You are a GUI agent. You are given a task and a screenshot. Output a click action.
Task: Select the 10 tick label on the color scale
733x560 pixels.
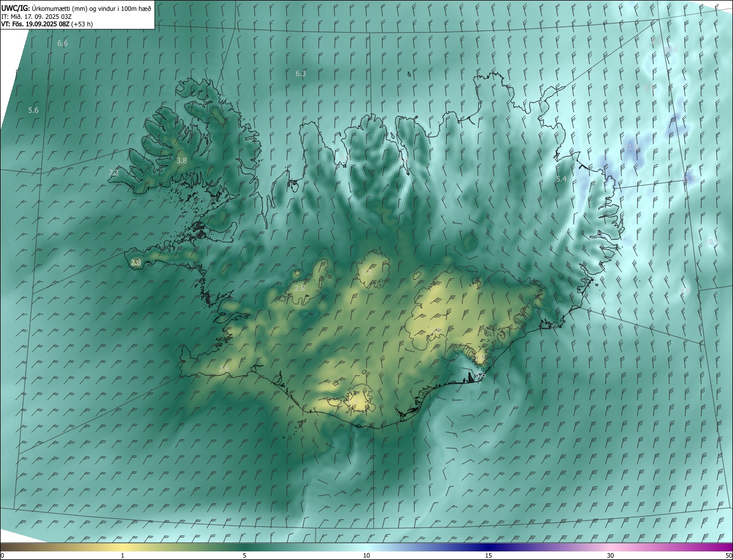[x=366, y=555]
